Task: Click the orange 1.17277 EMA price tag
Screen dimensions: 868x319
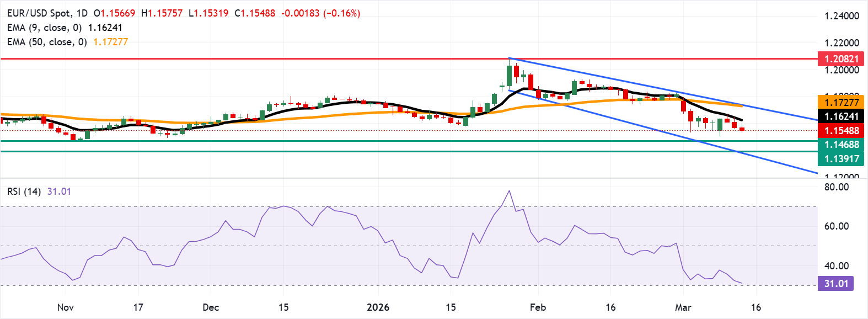Action: [841, 102]
